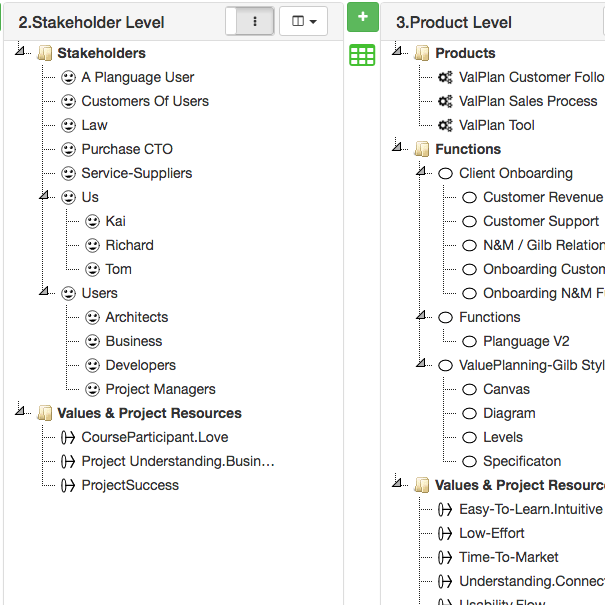The image size is (605, 605).
Task: Select the Customer Revenue function
Action: point(543,197)
